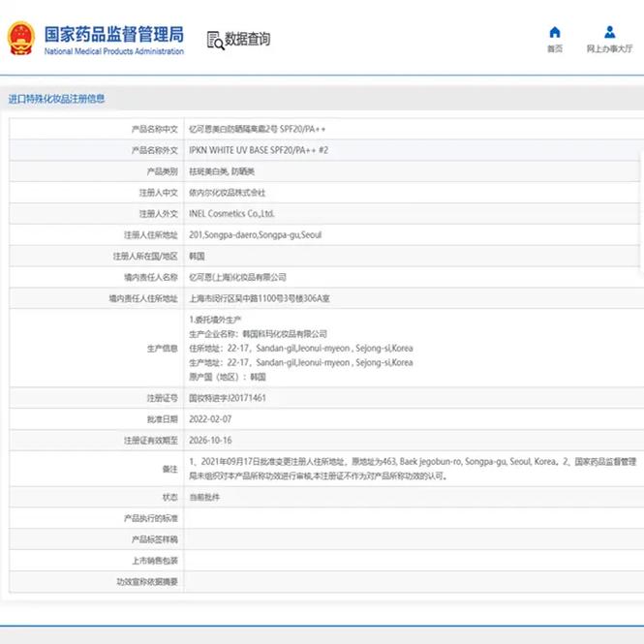Click the 上市销售包装 label
The width and height of the screenshot is (644, 644).
[154, 561]
